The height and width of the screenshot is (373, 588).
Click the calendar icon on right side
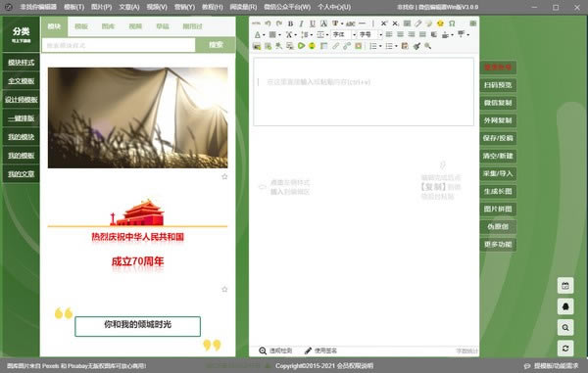[x=565, y=286]
